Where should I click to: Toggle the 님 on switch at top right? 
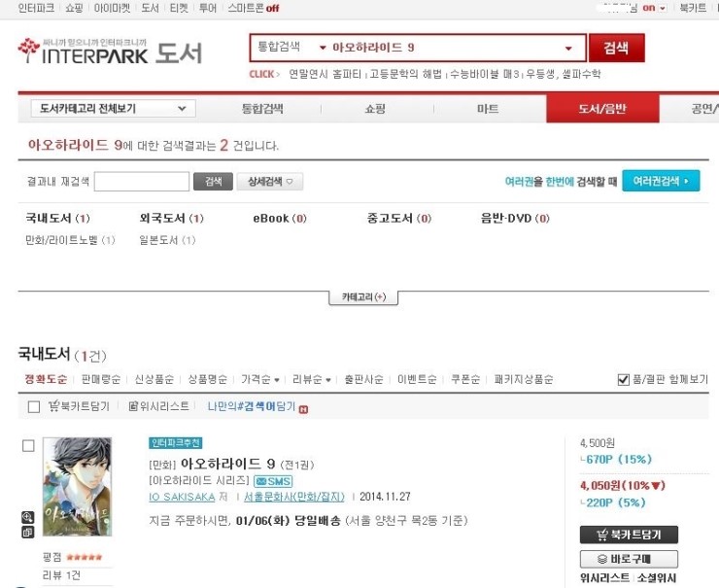point(654,8)
